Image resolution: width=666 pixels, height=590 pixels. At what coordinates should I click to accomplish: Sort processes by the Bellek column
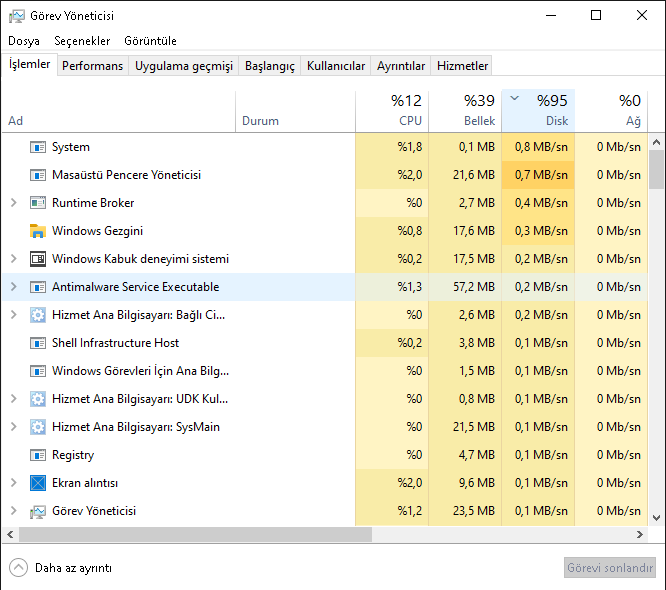pyautogui.click(x=465, y=110)
